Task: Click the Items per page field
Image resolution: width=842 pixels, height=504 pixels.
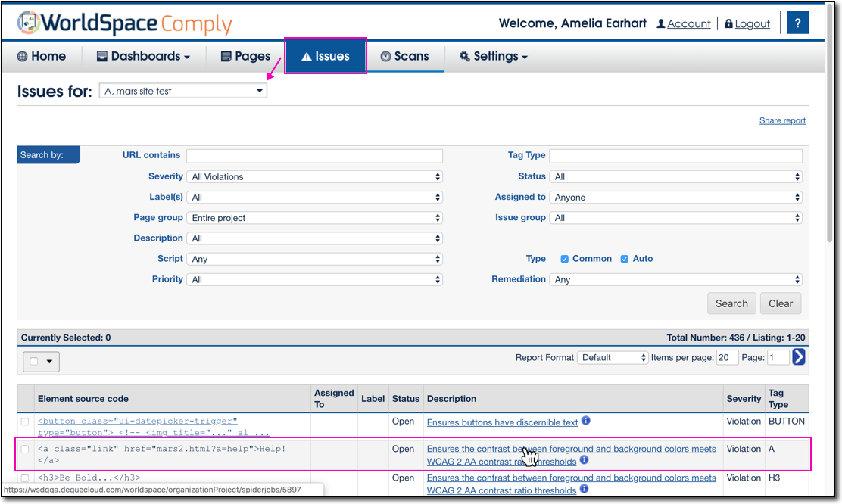Action: tap(727, 357)
